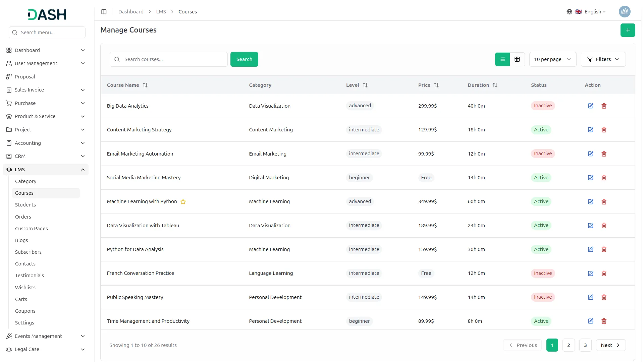The height and width of the screenshot is (362, 644).
Task: Sort courses by Price column
Action: (436, 85)
